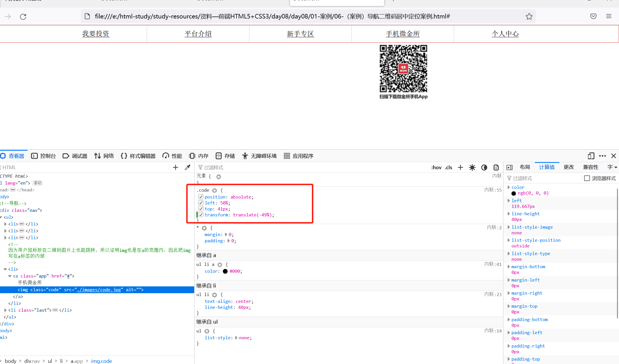The image size is (619, 364).
Task: Uncheck the position: absolute declaration
Action: (201, 197)
